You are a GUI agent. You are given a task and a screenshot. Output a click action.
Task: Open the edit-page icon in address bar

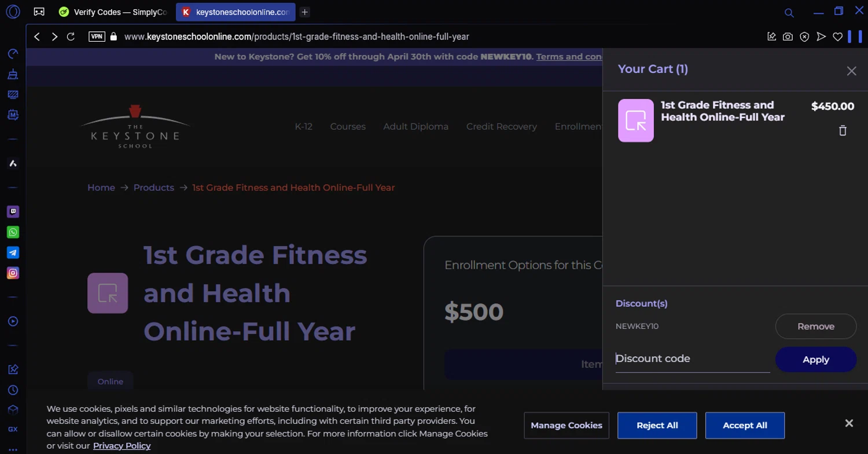(771, 36)
